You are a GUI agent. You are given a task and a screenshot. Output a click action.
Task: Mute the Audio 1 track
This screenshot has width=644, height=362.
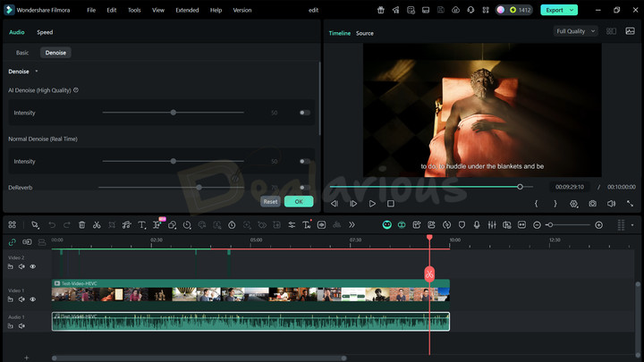tap(21, 326)
